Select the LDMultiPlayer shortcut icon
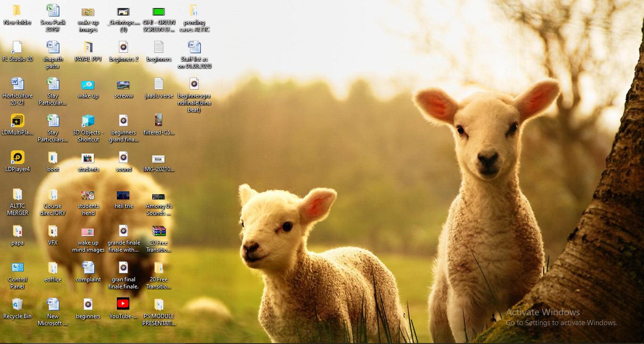 (x=17, y=121)
